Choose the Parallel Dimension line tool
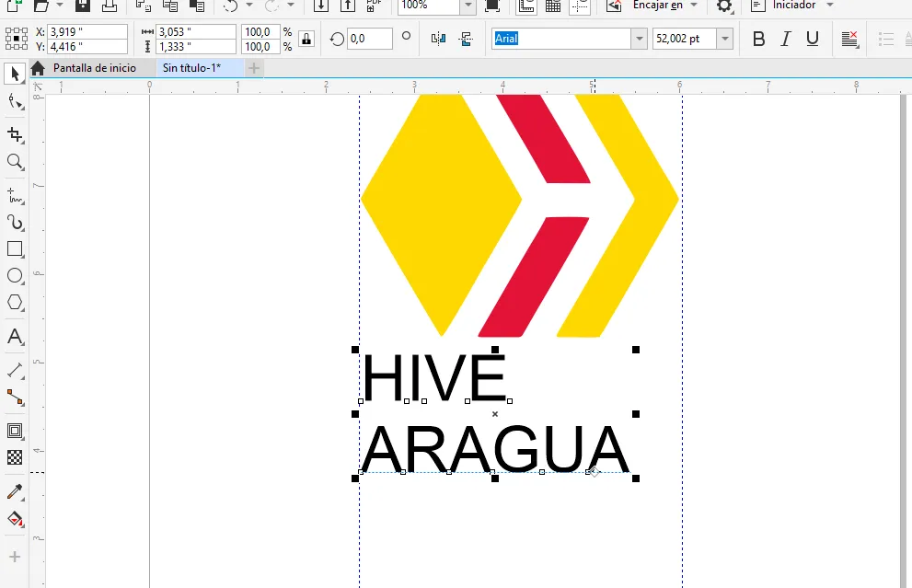Screen dimensions: 912x588 pyautogui.click(x=15, y=371)
